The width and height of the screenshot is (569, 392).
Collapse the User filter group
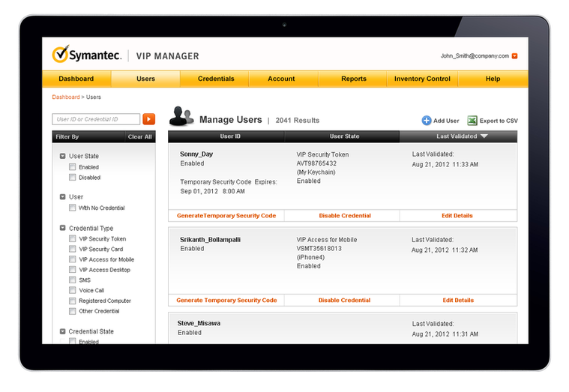coord(62,196)
